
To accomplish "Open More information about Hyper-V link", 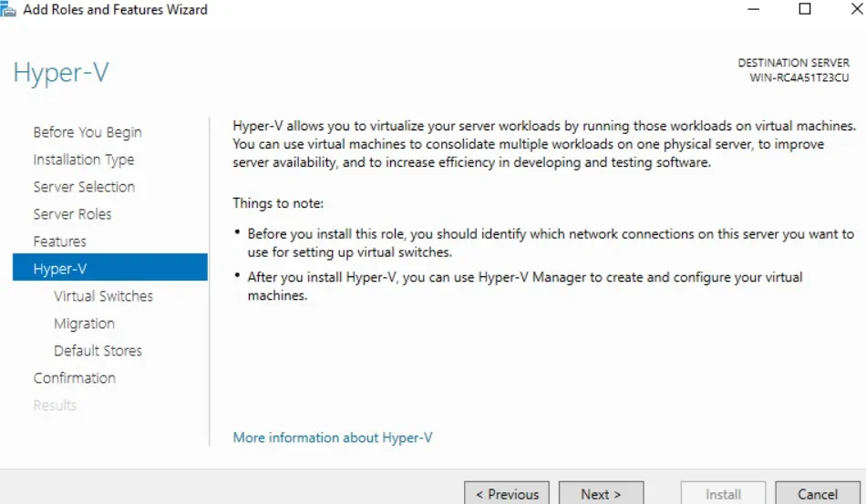I will click(333, 437).
